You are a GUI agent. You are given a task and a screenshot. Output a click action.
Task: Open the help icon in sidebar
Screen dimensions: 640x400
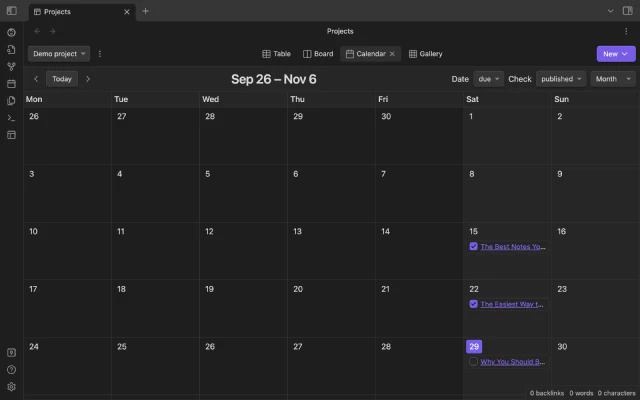click(x=11, y=369)
